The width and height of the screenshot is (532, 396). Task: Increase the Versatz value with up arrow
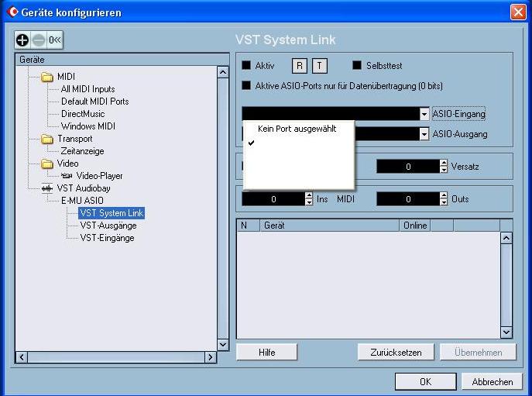pyautogui.click(x=444, y=163)
